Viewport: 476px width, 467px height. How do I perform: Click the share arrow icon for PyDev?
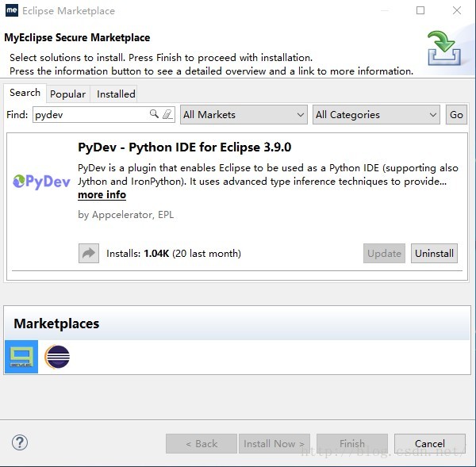click(89, 253)
